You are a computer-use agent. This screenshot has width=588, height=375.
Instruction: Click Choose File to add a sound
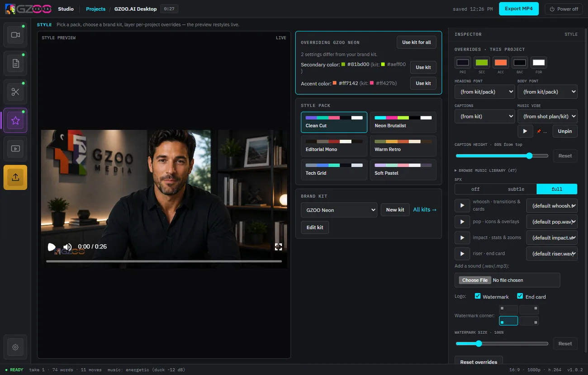[x=475, y=280]
